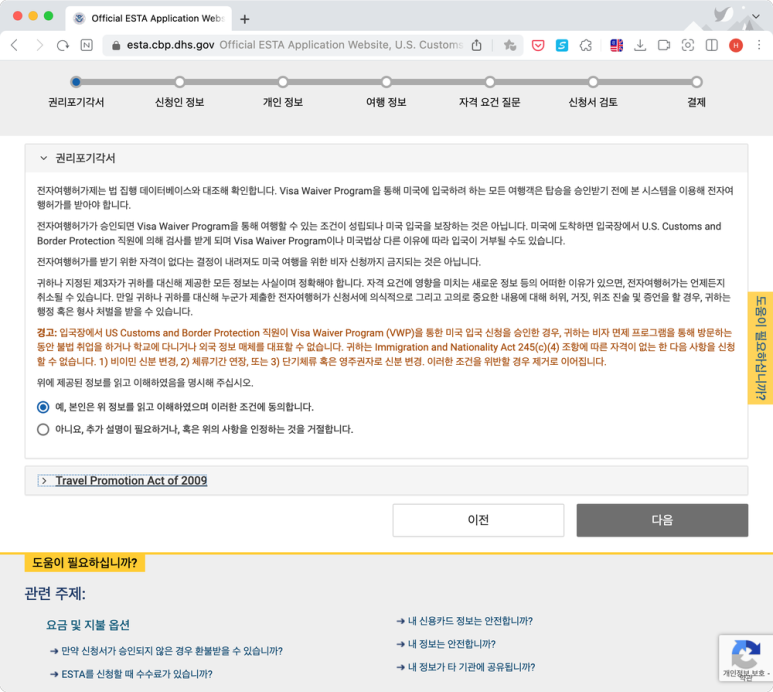Bookmark page with the star icon
The height and width of the screenshot is (692, 773).
point(510,45)
